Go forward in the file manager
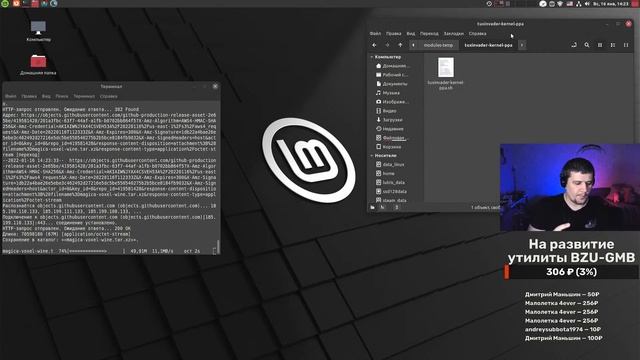The image size is (640, 360). tap(387, 45)
